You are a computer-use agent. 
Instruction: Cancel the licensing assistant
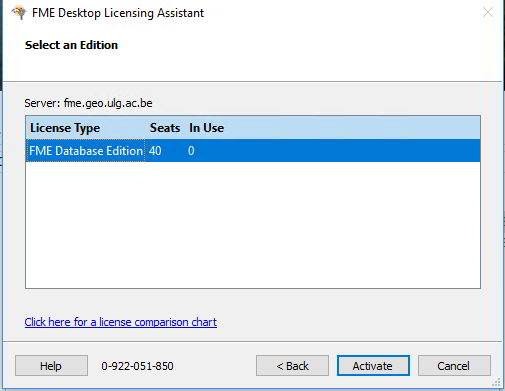click(x=454, y=366)
